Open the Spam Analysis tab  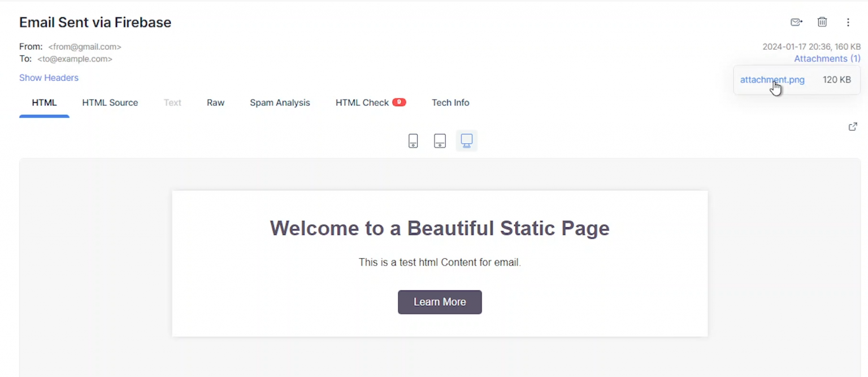pyautogui.click(x=280, y=102)
